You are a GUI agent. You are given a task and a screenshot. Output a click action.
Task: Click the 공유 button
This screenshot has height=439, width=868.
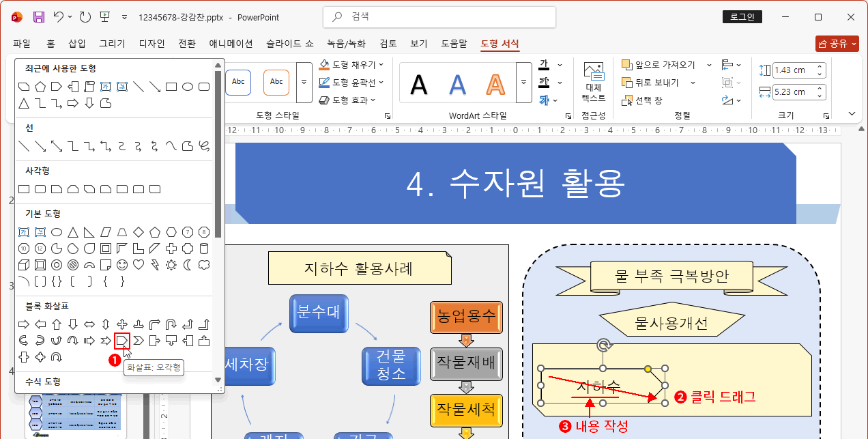point(837,42)
